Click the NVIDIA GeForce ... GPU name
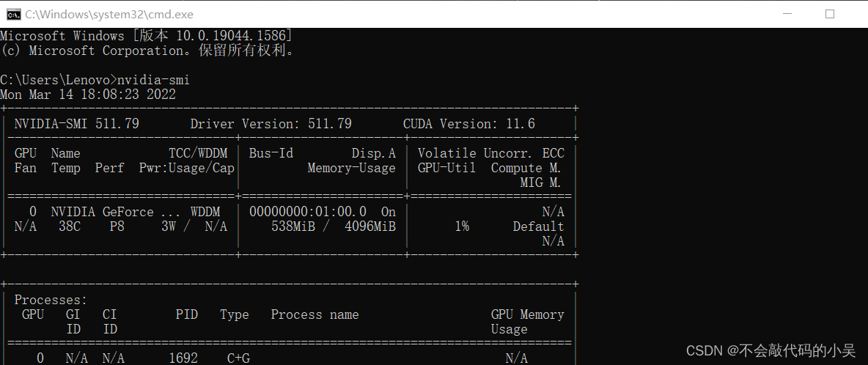 [115, 212]
